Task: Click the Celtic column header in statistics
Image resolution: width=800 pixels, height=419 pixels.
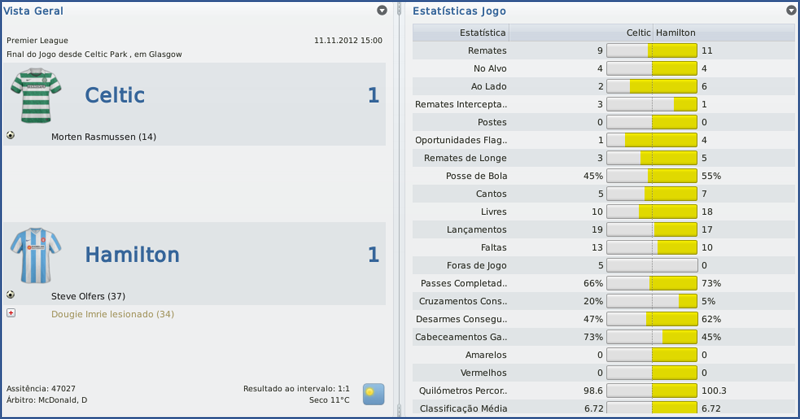Action: [x=638, y=33]
